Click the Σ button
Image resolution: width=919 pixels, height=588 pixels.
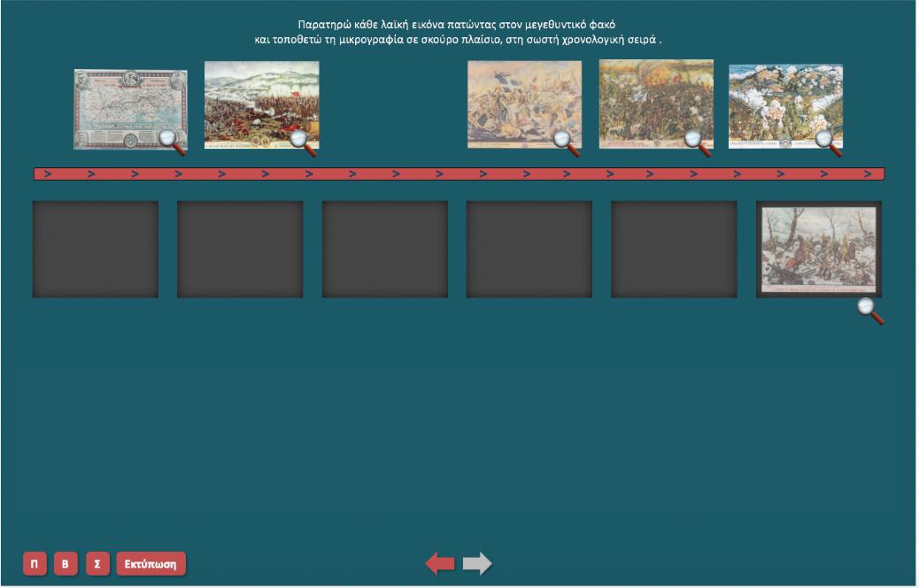tap(97, 564)
